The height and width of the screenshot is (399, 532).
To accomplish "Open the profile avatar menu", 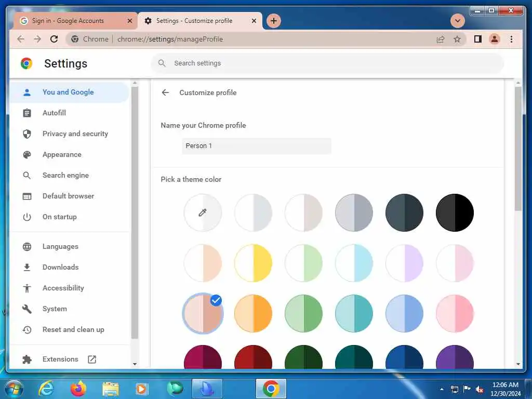I will 495,39.
